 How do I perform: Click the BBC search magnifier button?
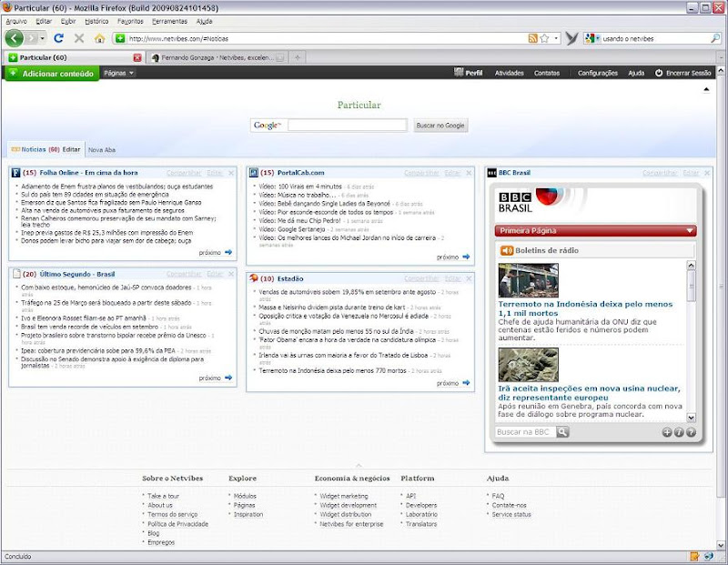[562, 432]
